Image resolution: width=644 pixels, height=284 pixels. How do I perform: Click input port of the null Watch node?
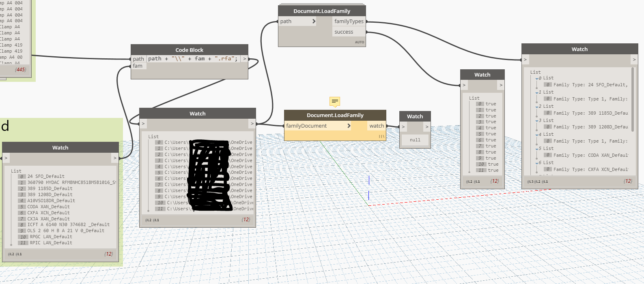coord(403,127)
